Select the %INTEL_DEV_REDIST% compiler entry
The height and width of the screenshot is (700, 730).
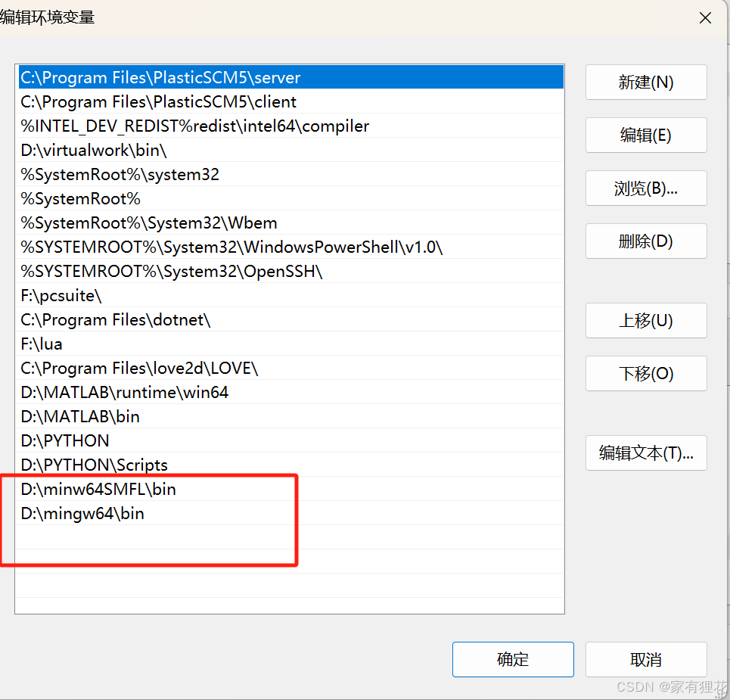290,126
